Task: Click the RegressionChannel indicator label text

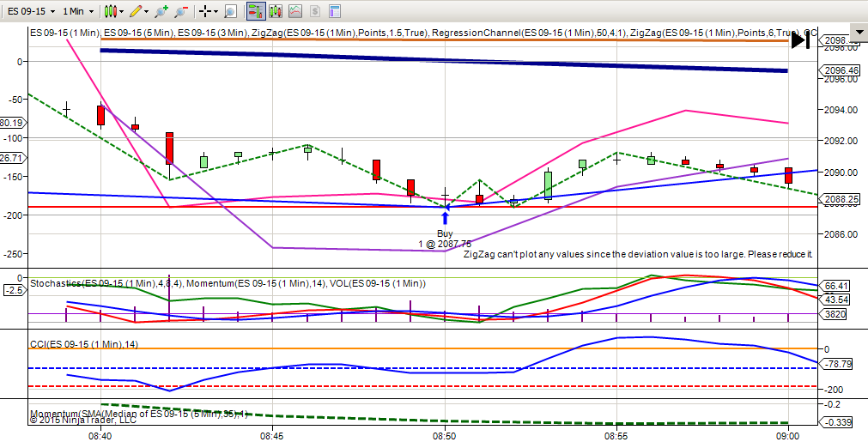Action: 529,33
